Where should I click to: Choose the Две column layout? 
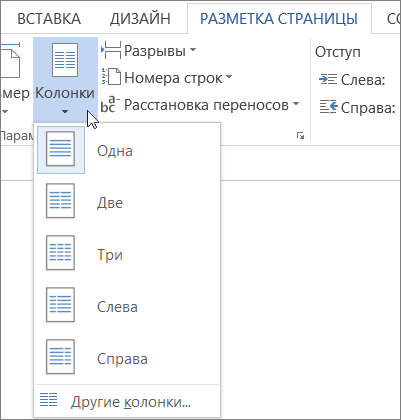[x=127, y=201]
